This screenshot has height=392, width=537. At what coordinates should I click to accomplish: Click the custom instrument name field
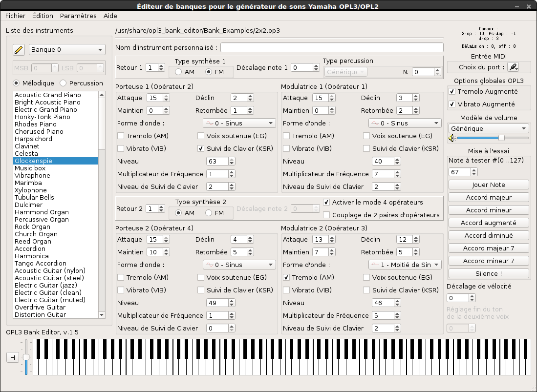[x=332, y=47]
